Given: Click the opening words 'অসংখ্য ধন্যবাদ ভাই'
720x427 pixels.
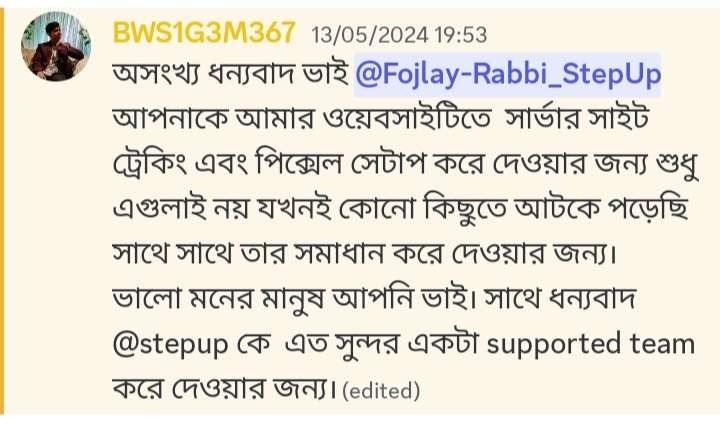Looking at the screenshot, I should pos(231,74).
